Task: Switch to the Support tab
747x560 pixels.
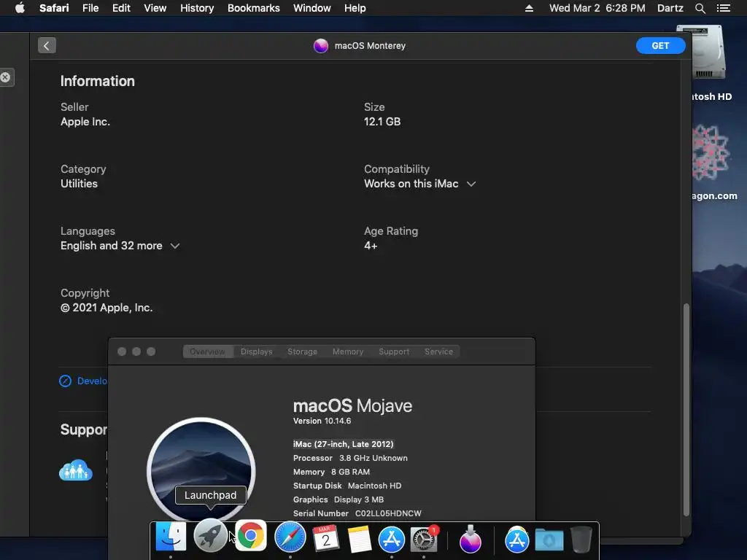Action: 394,351
